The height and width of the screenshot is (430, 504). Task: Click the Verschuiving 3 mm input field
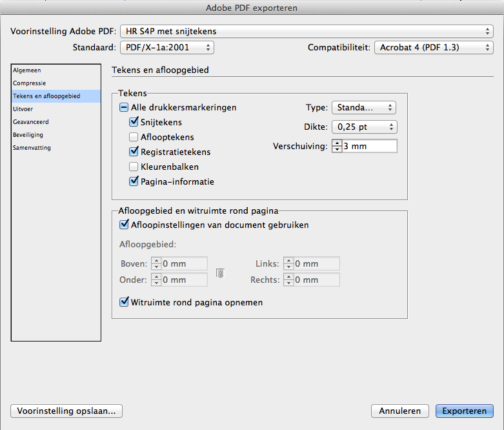pos(370,146)
